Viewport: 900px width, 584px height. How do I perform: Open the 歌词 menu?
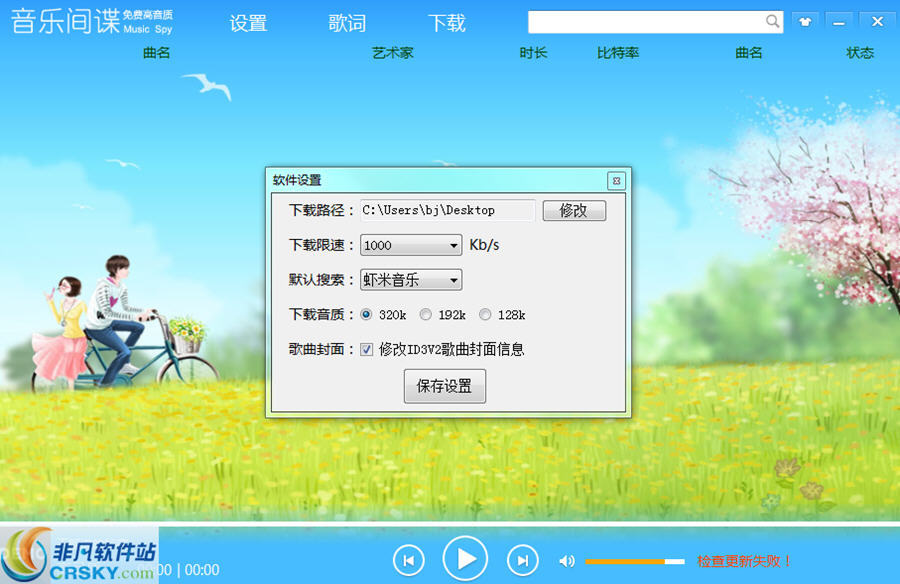347,23
